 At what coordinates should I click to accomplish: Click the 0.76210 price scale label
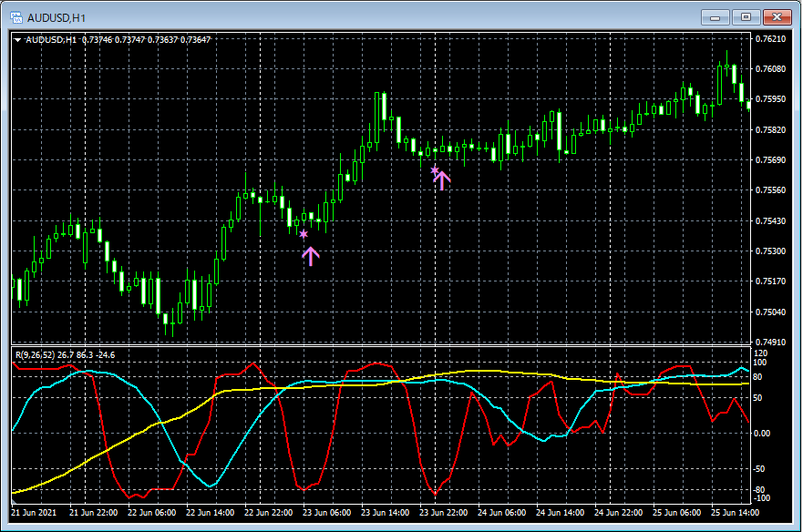coord(770,38)
